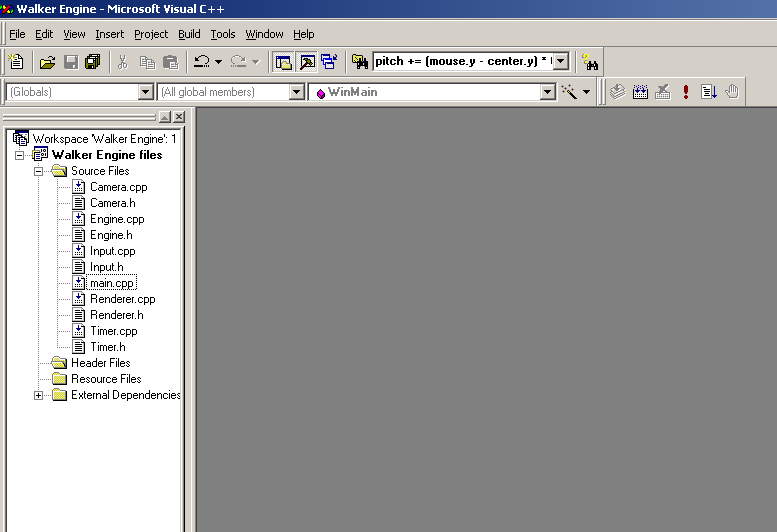Expand the docked workspace panel button
This screenshot has width=777, height=532.
[x=165, y=117]
